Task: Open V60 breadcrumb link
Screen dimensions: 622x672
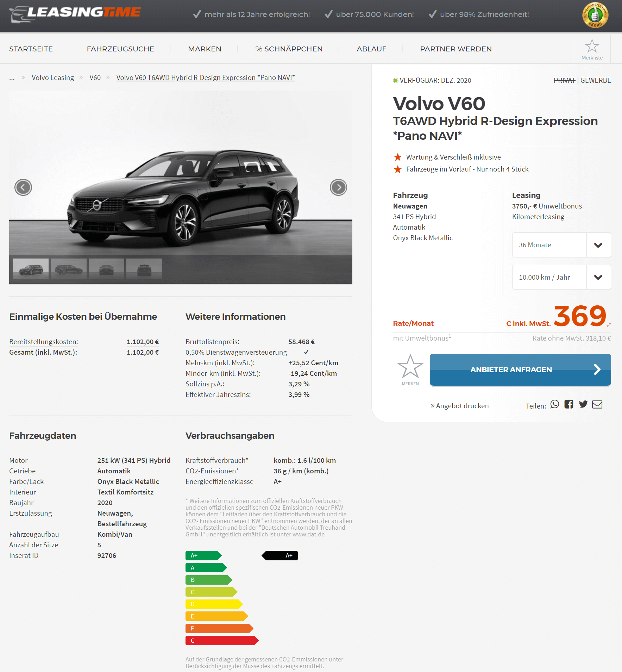Action: pyautogui.click(x=95, y=77)
